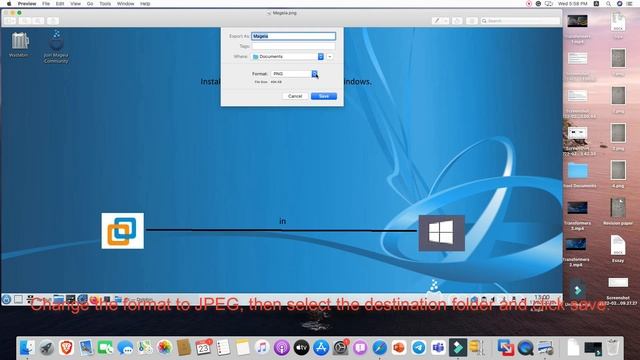Click the Markup toolbox button
Image resolution: width=640 pixels, height=360 pixels.
(472, 20)
